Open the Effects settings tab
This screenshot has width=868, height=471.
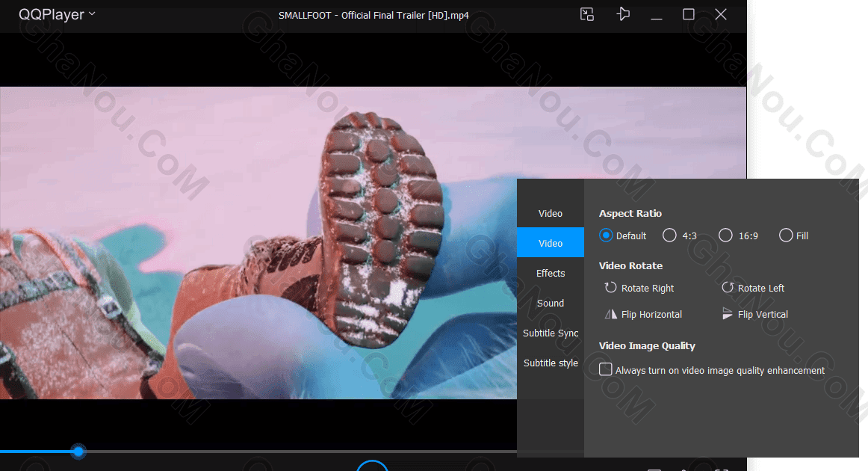click(551, 273)
